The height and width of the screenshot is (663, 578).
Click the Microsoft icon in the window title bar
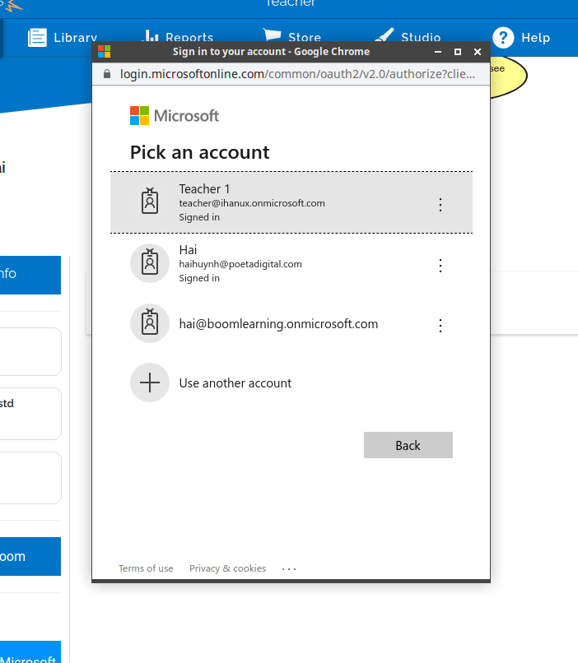point(104,52)
